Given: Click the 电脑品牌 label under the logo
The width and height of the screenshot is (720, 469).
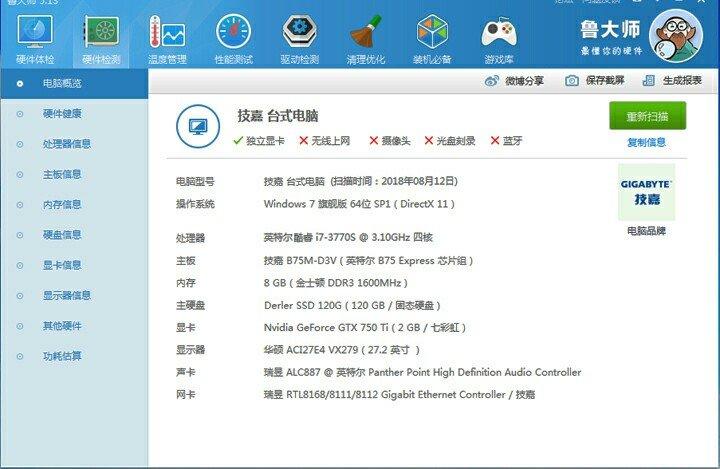Looking at the screenshot, I should [x=647, y=231].
